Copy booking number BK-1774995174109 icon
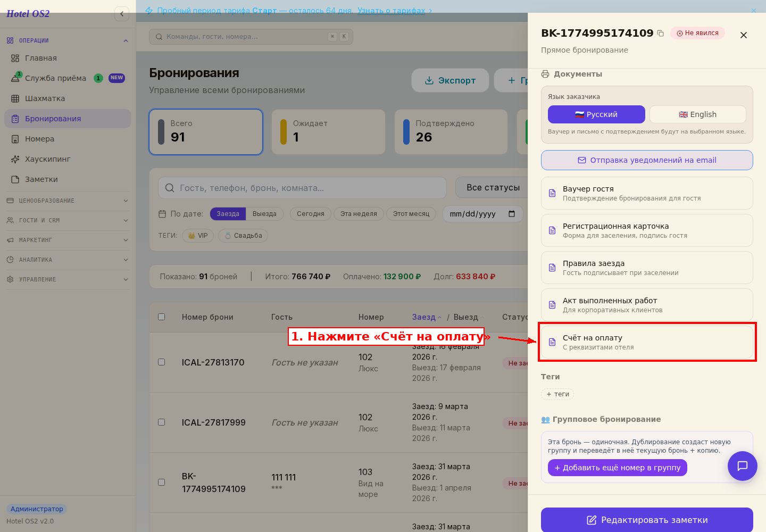766x532 pixels. pyautogui.click(x=660, y=33)
